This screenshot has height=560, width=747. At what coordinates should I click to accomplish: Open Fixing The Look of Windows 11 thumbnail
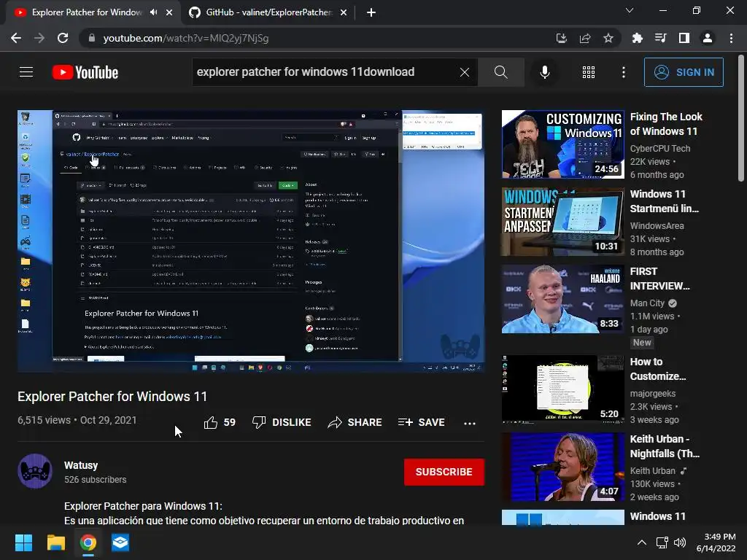pyautogui.click(x=563, y=144)
